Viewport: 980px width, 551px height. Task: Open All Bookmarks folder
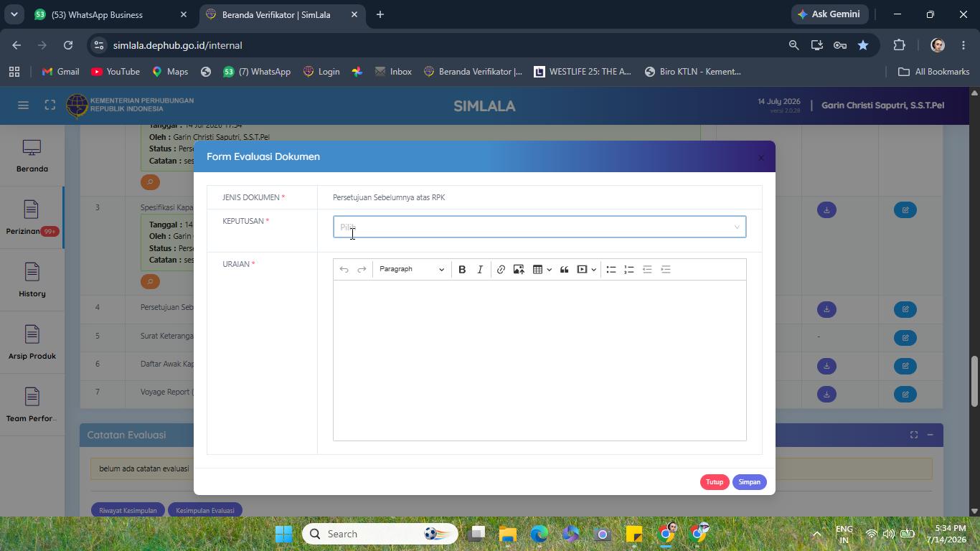934,72
